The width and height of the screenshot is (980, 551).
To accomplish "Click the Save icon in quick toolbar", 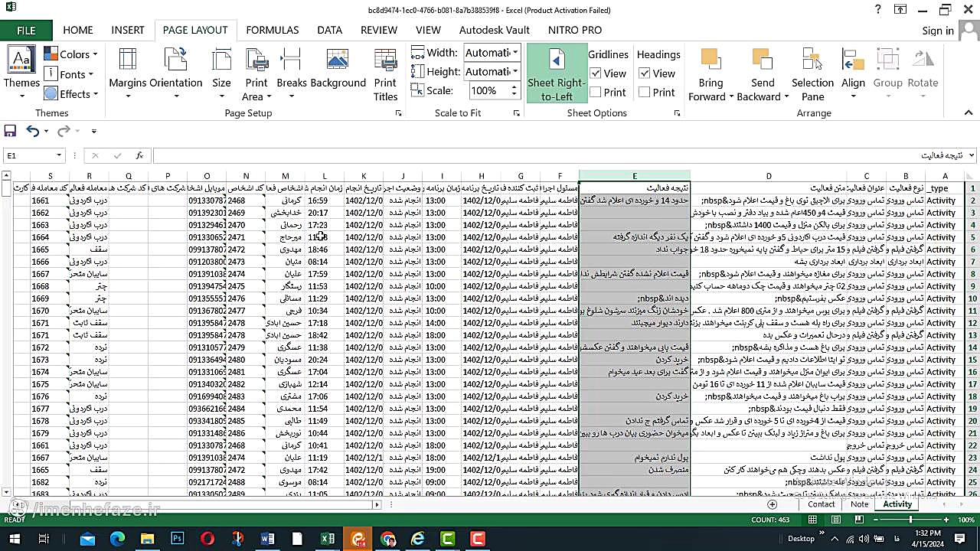I will click(11, 131).
